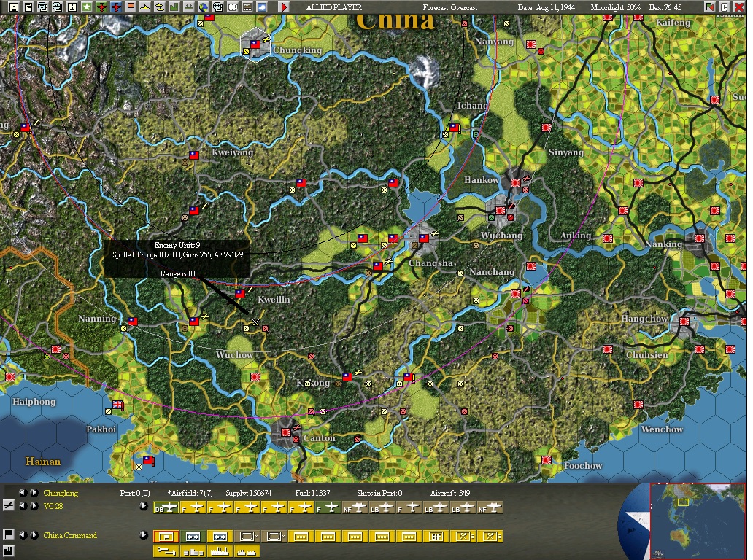
Task: Open the weather cloud icon
Action: tap(262, 7)
